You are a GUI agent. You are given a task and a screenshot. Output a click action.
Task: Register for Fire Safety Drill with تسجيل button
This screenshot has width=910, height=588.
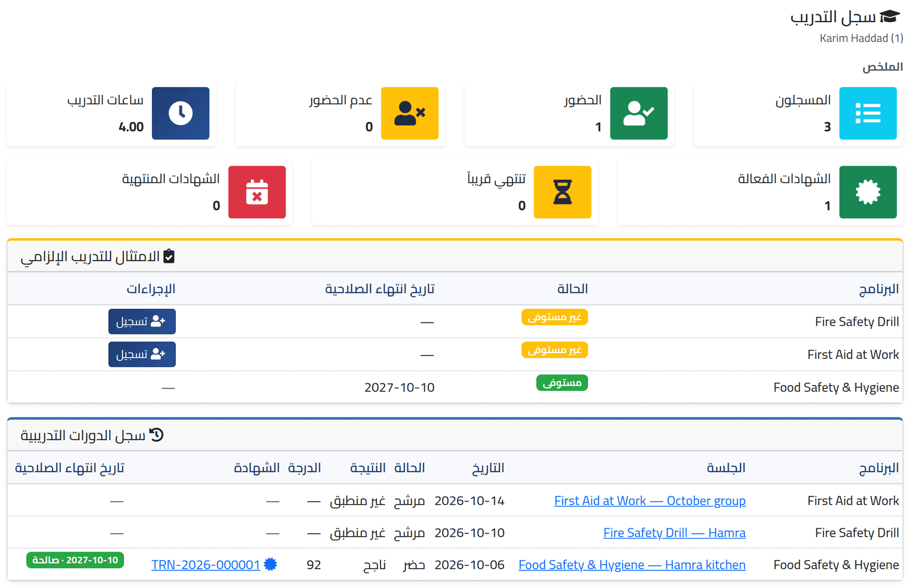[142, 322]
